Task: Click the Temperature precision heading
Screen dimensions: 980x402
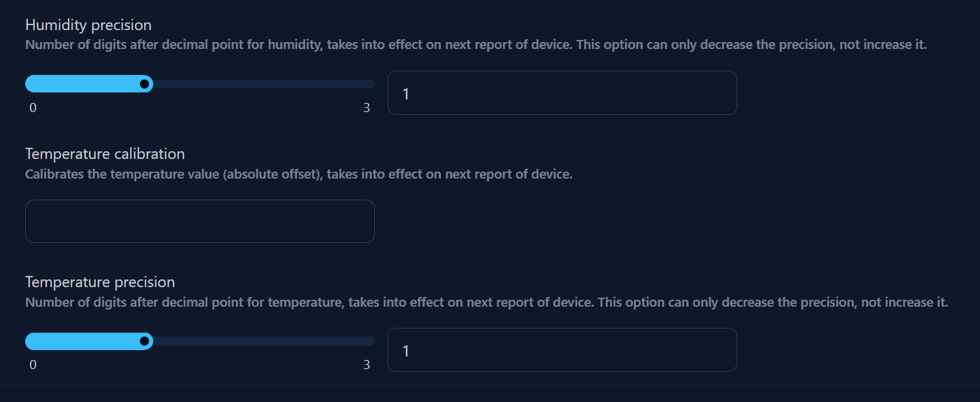Action: (100, 282)
